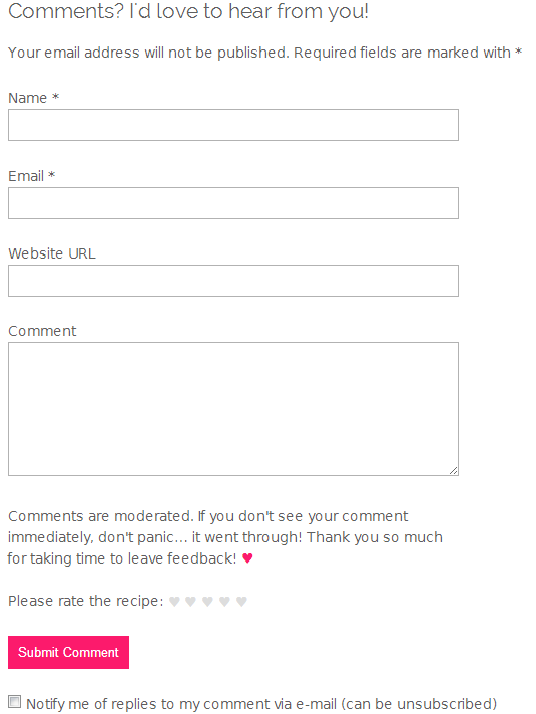This screenshot has width=536, height=714.
Task: Rate the recipe two hearts
Action: (x=190, y=602)
